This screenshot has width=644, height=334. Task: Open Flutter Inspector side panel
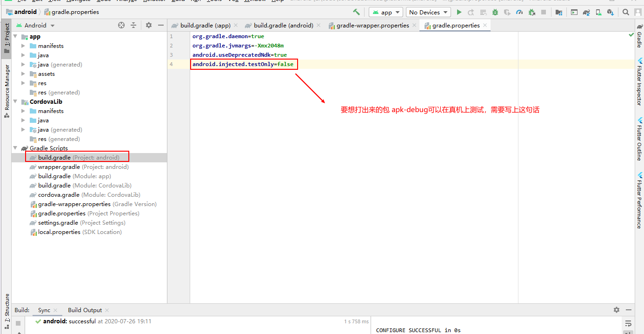pos(639,81)
